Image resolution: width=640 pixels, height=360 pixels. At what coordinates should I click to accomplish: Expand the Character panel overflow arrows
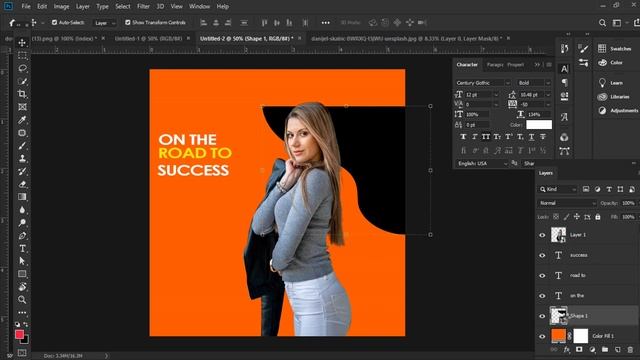[537, 64]
